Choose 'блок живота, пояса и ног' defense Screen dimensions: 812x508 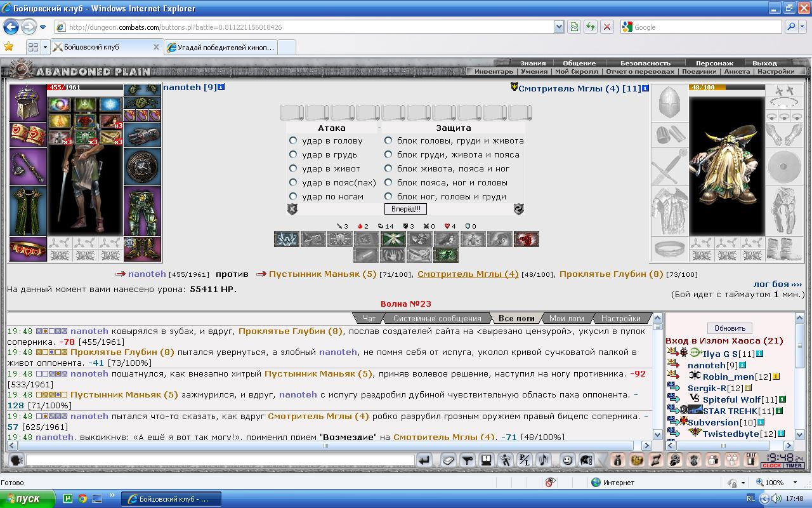click(388, 168)
